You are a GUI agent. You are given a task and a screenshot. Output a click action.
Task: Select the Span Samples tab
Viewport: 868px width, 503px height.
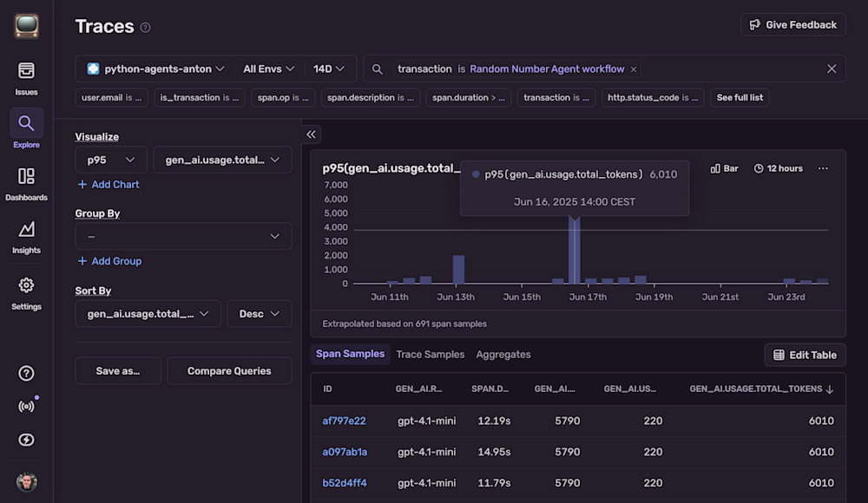tap(350, 354)
